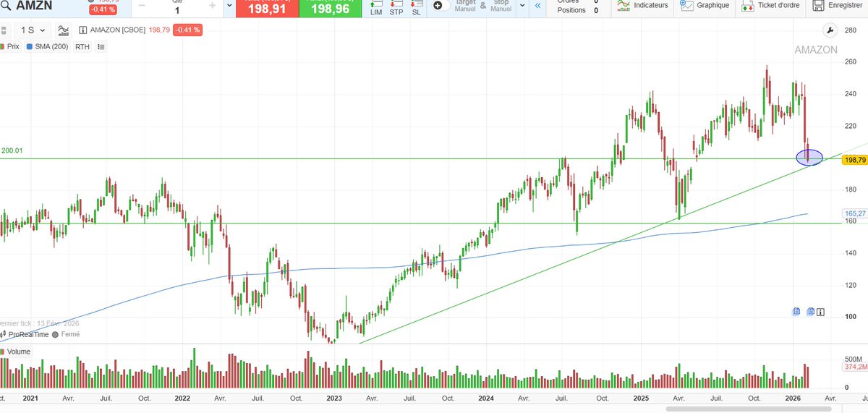
Task: Open the Graphique menu
Action: (705, 6)
